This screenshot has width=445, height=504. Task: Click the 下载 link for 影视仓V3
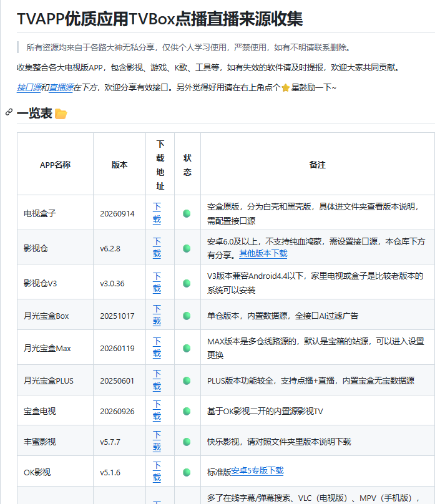click(157, 283)
